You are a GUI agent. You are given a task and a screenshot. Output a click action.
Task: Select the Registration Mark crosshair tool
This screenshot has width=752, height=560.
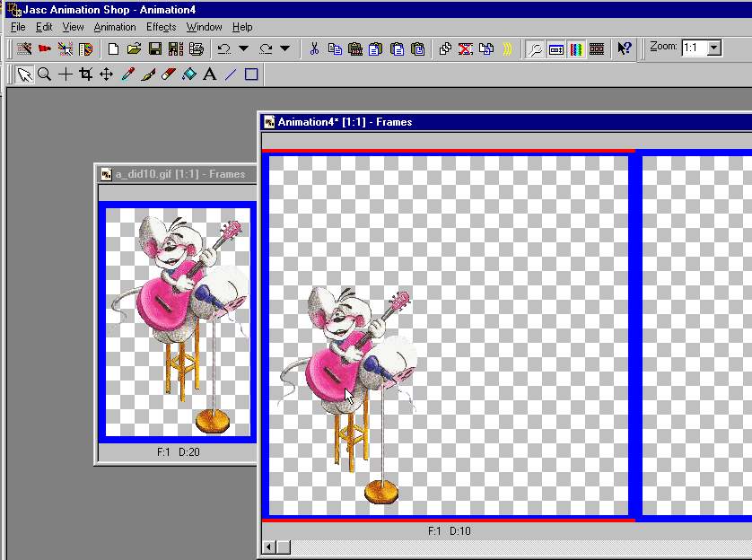(x=66, y=74)
